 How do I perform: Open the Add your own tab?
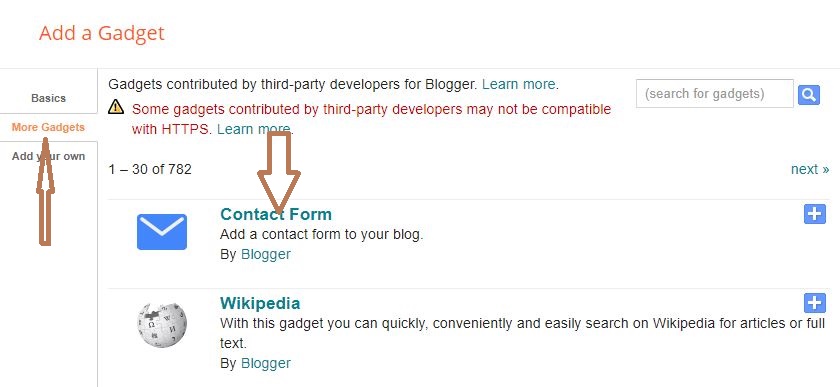point(48,157)
